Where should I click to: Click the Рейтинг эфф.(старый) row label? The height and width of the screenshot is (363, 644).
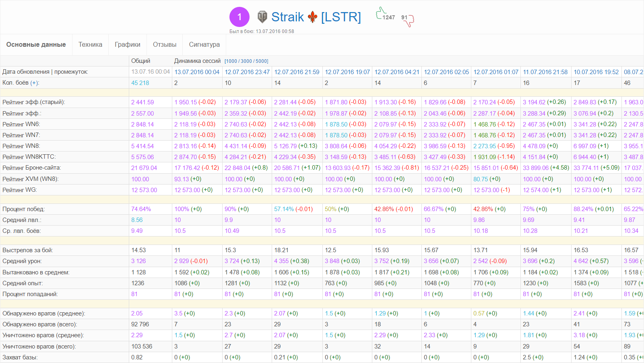(33, 102)
